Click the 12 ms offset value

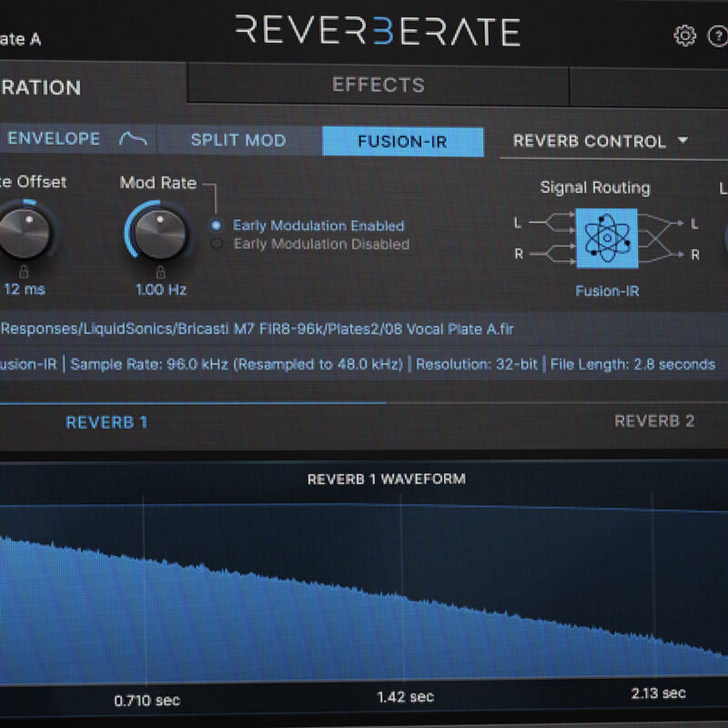tap(25, 289)
